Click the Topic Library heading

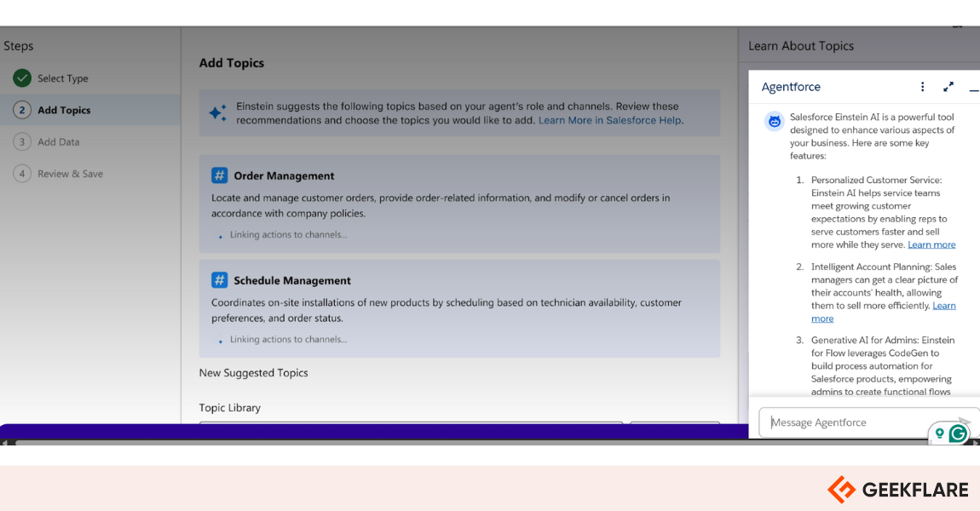pos(229,407)
